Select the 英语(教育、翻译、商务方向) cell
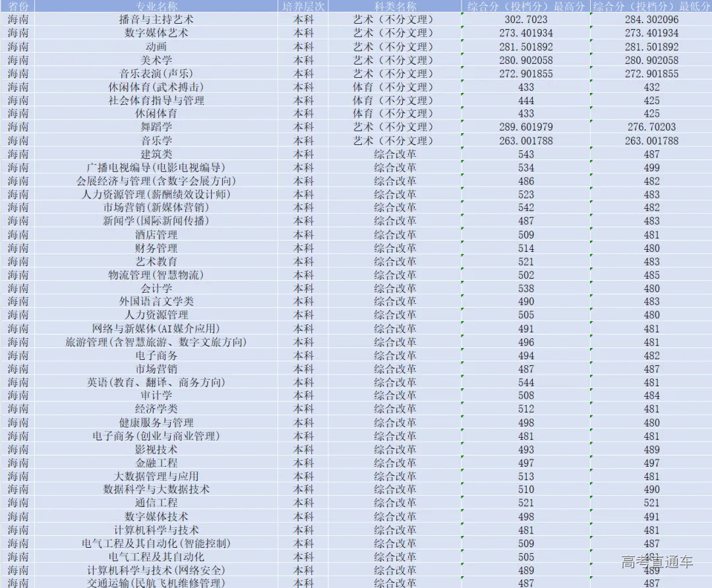The image size is (712, 588). coord(156,382)
